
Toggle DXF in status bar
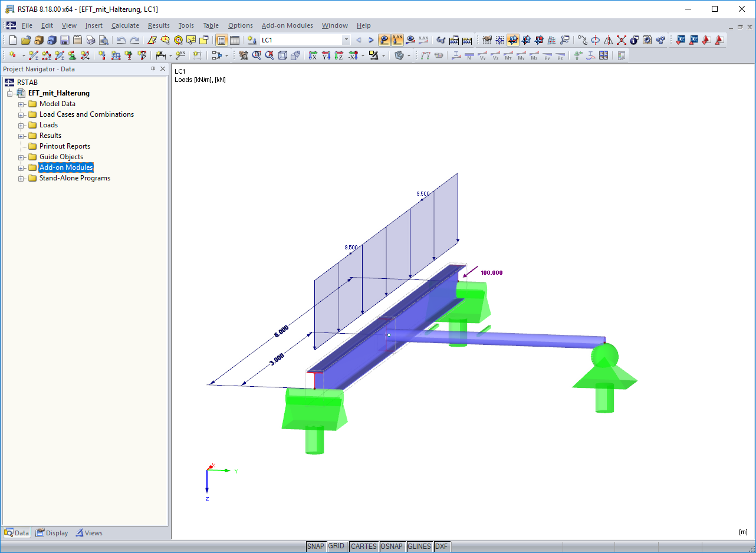[x=441, y=547]
